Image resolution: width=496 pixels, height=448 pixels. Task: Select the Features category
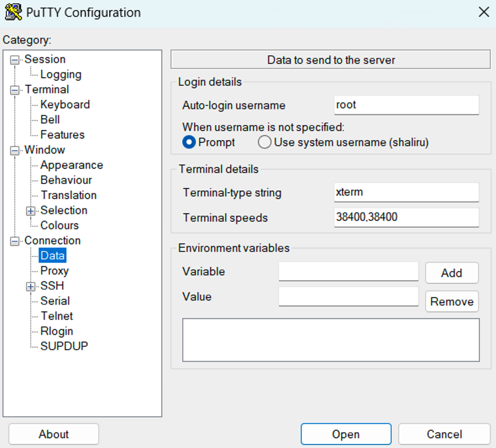click(x=62, y=135)
